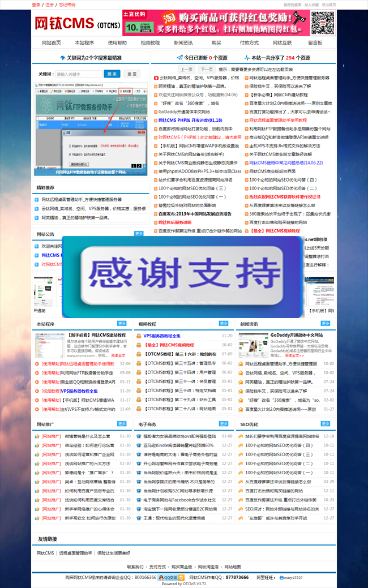Open article 【新手必看】网钛CMS建站教程 in top list

click(279, 95)
